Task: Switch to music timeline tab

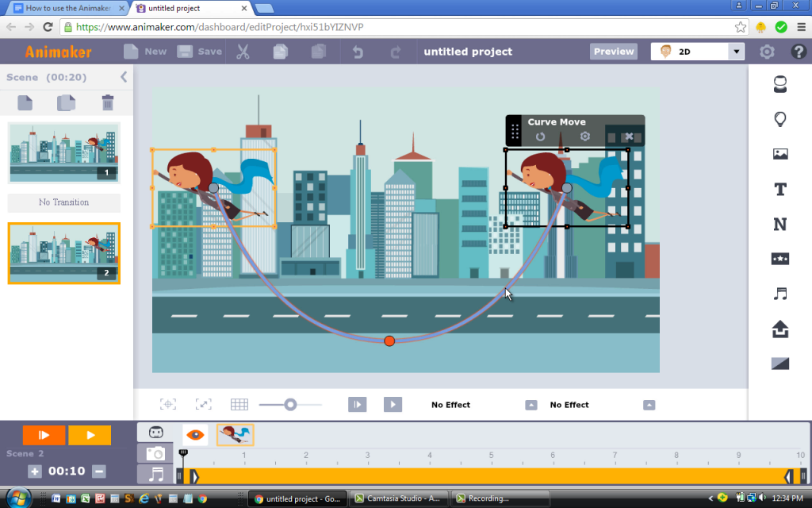Action: tap(155, 474)
